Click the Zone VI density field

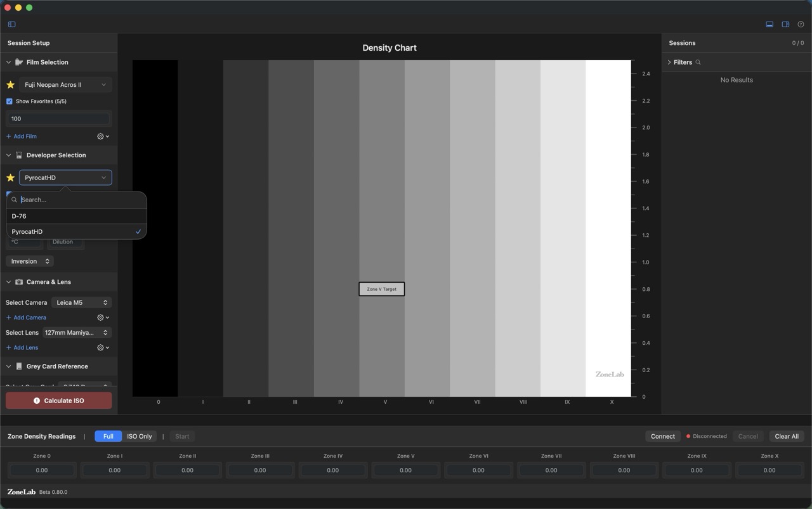478,470
